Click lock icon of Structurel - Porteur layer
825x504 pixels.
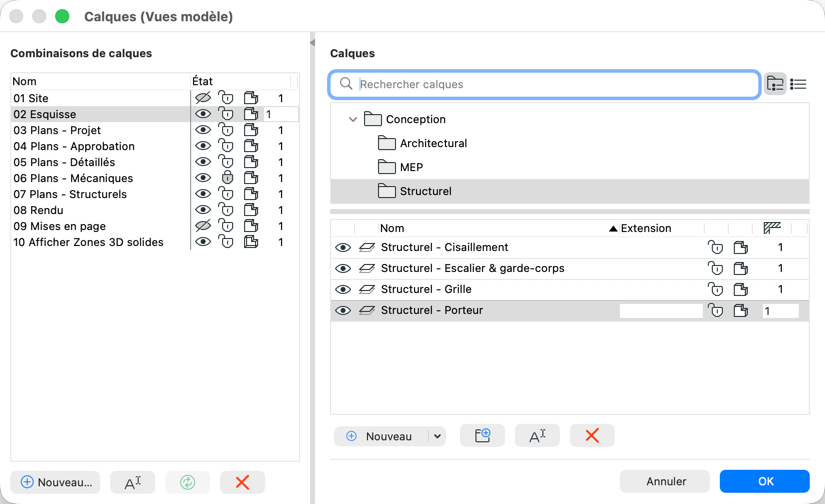(716, 310)
